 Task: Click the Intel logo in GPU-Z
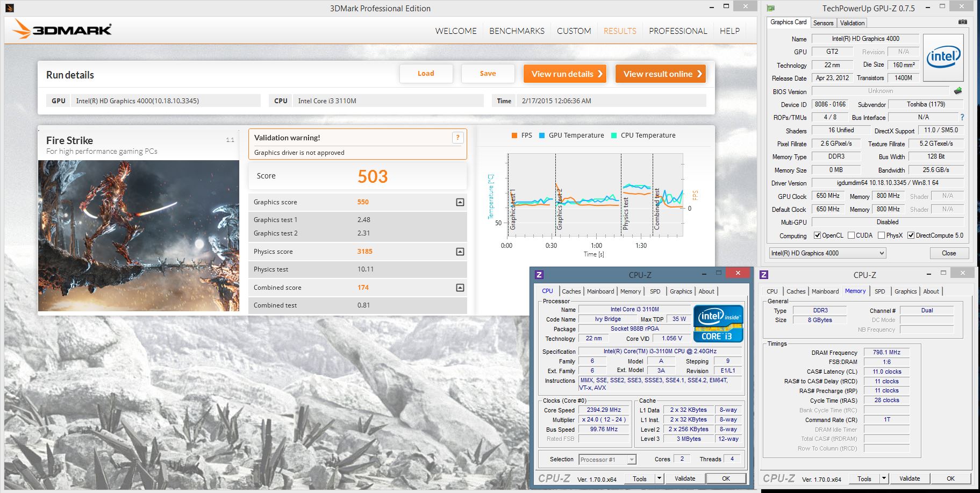943,57
